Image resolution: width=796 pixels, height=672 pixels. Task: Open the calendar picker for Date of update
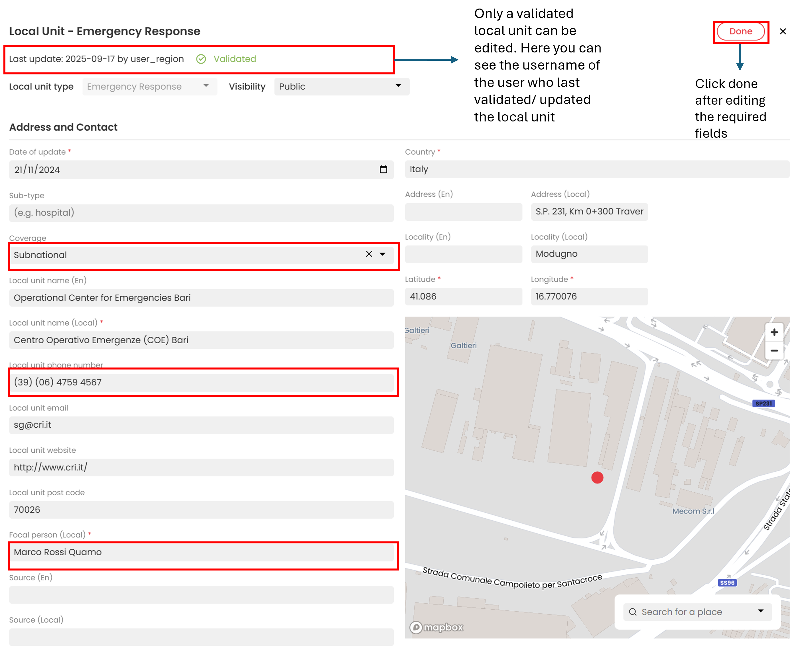click(x=383, y=169)
